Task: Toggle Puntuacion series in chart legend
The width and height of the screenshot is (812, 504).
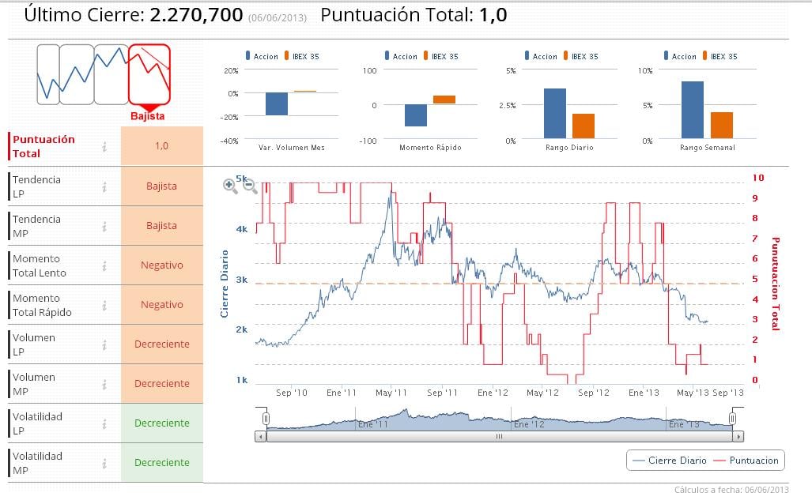Action: 746,461
